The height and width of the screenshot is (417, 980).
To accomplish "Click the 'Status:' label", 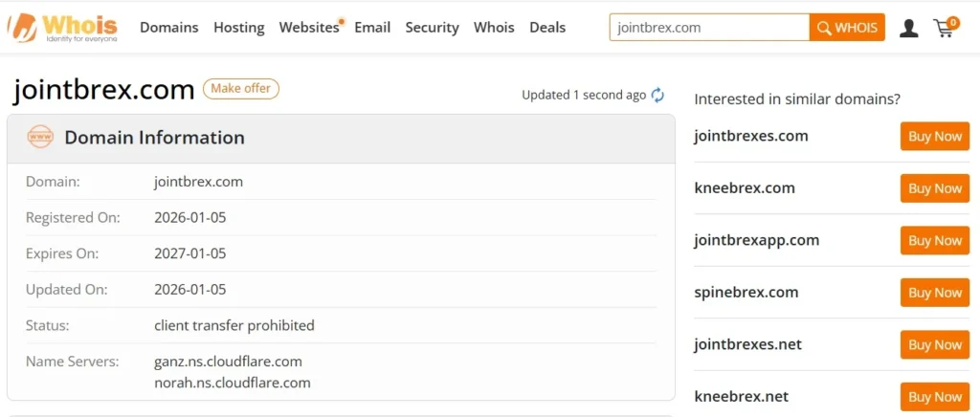I will 48,325.
